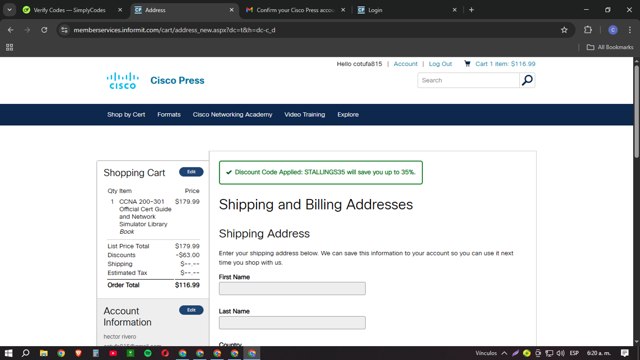Click the Discount Code Applied: STALLINGS35 message
The width and height of the screenshot is (640, 360).
tap(321, 172)
